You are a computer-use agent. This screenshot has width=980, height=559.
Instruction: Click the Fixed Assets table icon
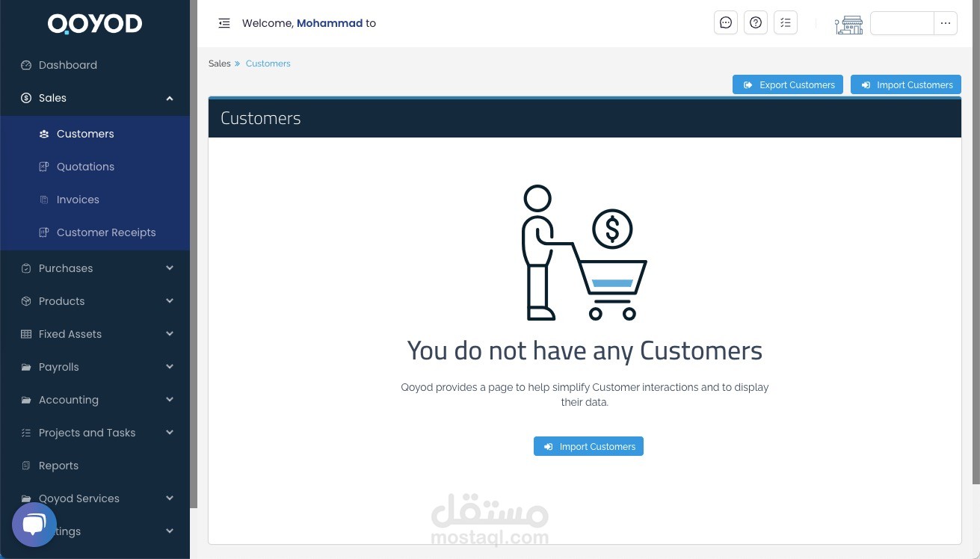[x=26, y=334]
